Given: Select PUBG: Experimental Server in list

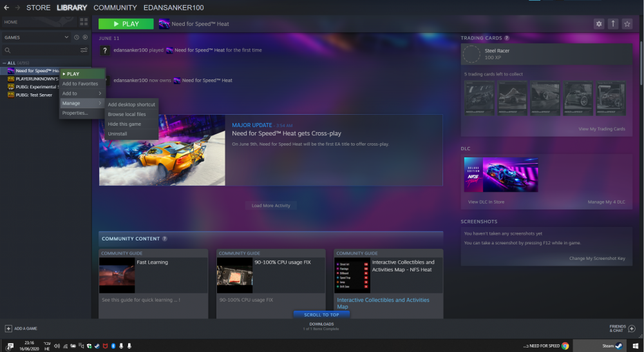Looking at the screenshot, I should coord(33,87).
